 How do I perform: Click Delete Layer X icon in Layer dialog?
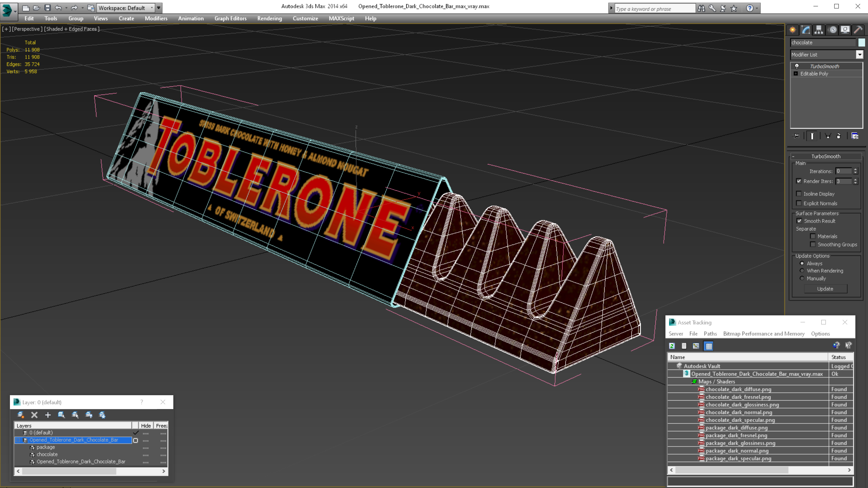34,415
